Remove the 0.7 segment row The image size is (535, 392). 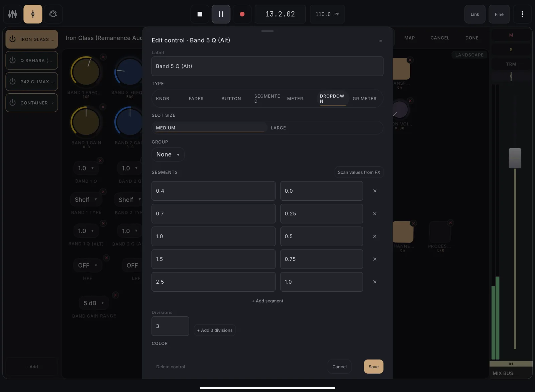(x=375, y=214)
